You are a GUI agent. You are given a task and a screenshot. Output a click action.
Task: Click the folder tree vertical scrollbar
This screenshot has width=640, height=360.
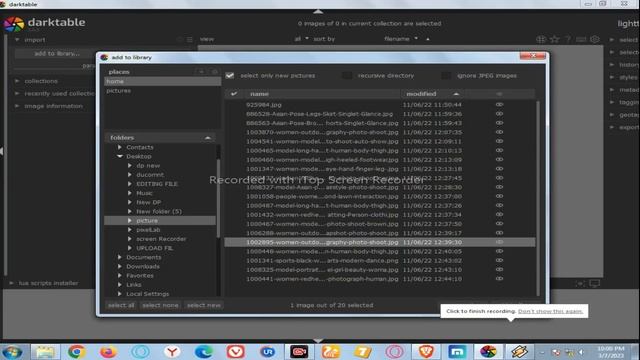coord(218,198)
